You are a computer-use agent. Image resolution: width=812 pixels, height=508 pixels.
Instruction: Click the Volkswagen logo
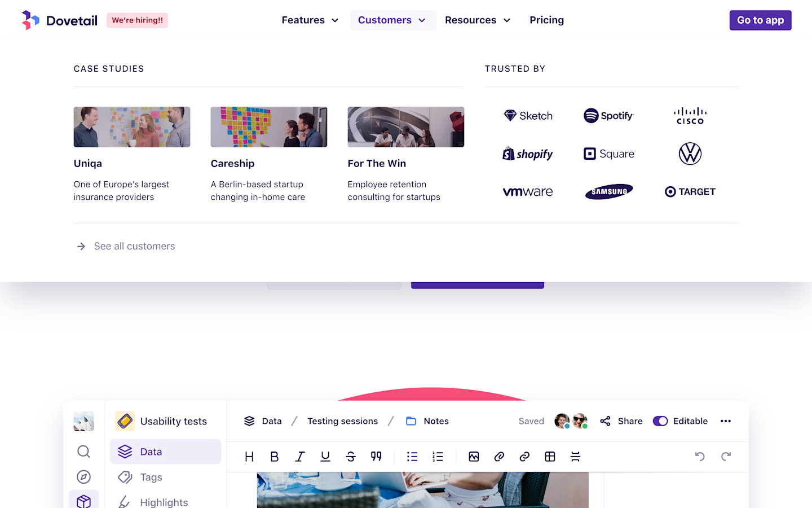690,154
